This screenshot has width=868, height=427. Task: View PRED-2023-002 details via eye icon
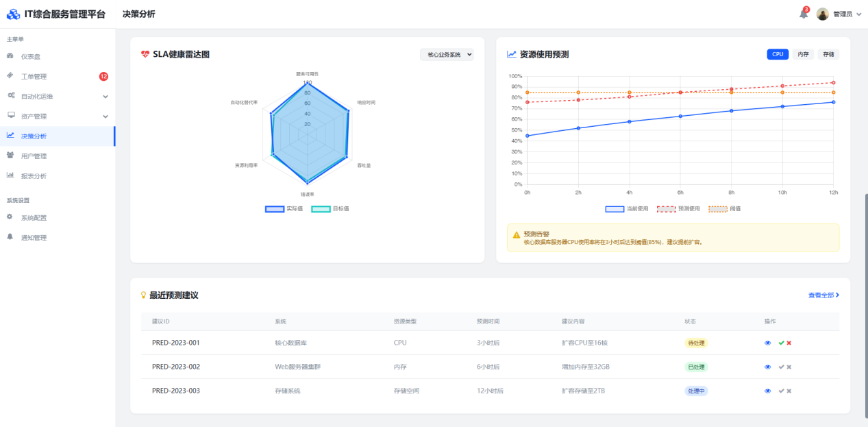[x=767, y=367]
